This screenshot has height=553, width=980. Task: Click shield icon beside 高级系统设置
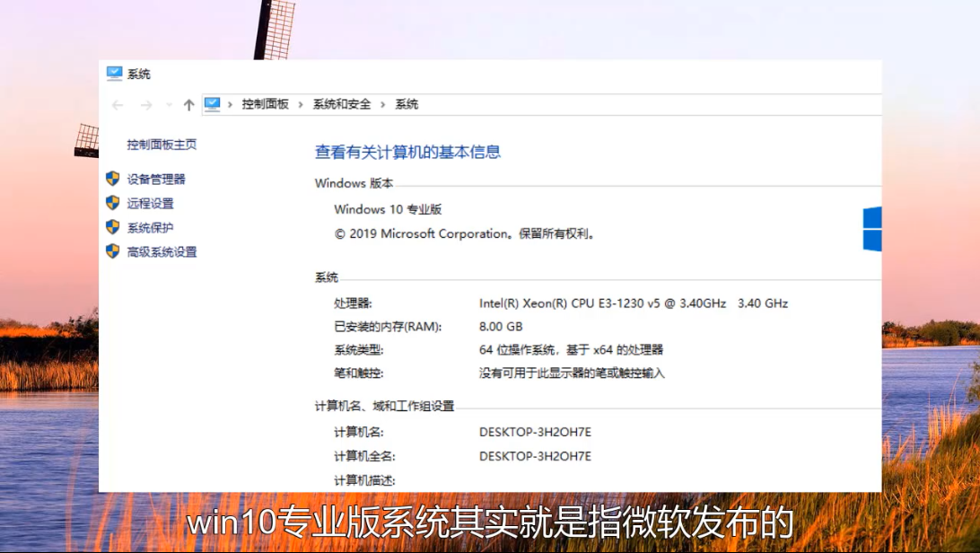tap(112, 251)
